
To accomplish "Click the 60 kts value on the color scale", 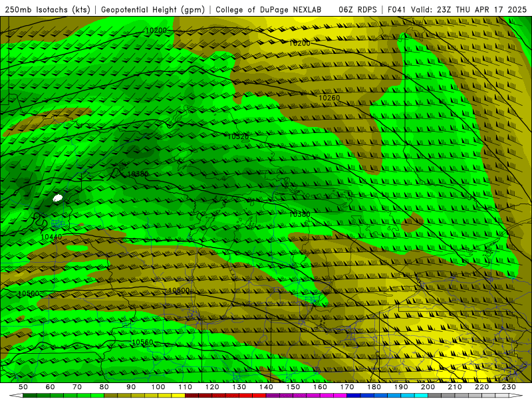I will pyautogui.click(x=50, y=387).
